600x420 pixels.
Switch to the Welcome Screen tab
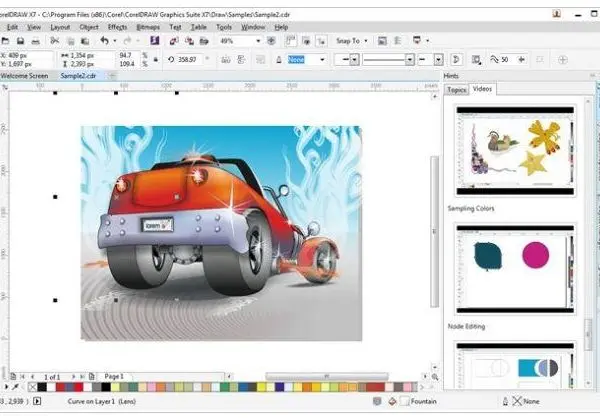point(24,76)
